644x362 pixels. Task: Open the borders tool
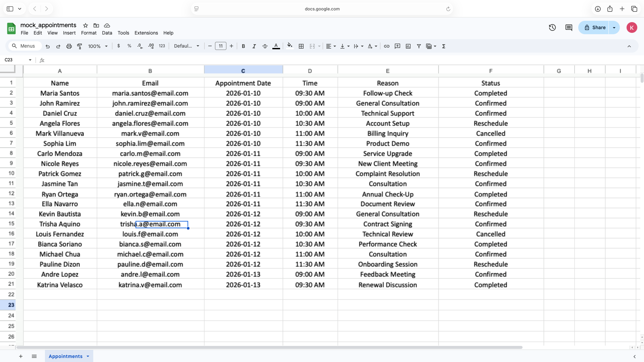(x=301, y=46)
